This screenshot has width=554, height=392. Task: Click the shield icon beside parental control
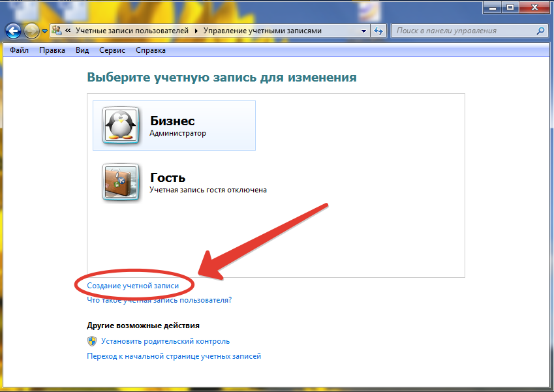click(92, 341)
